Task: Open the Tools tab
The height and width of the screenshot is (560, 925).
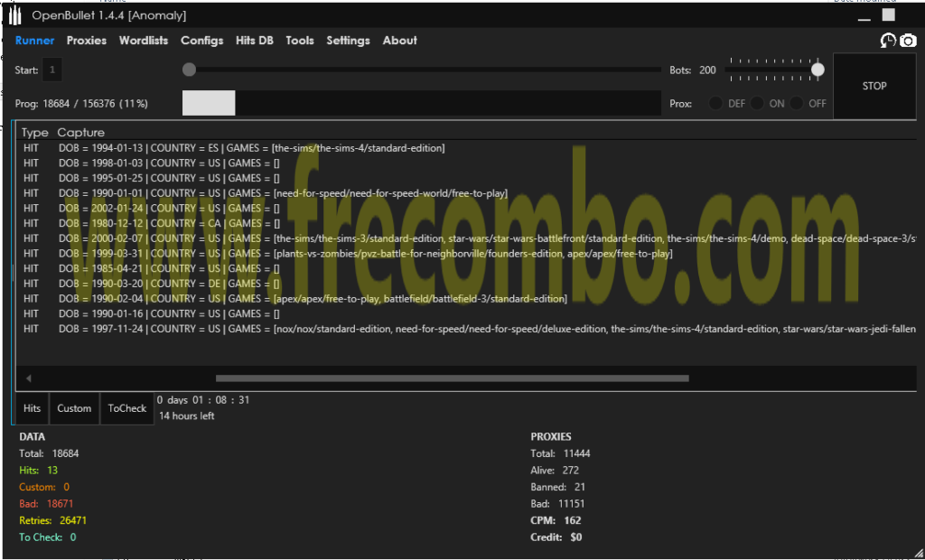Action: click(x=300, y=41)
